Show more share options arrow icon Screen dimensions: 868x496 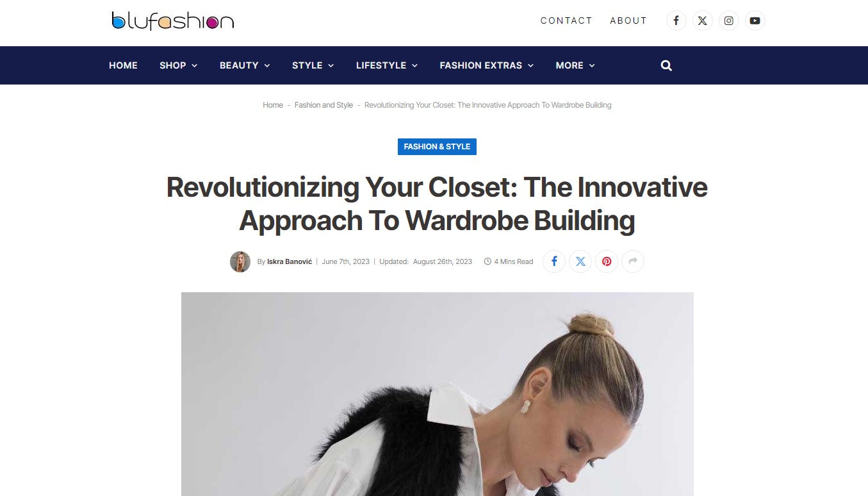pos(633,261)
